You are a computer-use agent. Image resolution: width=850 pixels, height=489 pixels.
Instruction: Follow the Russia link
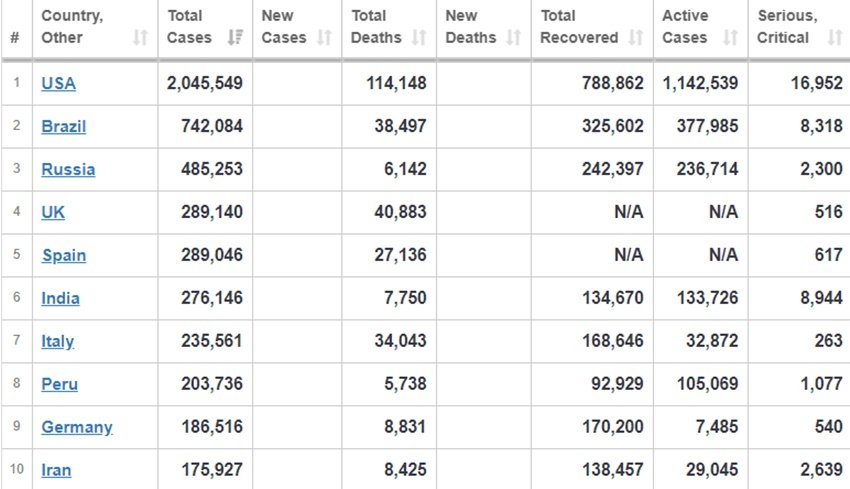coord(68,169)
